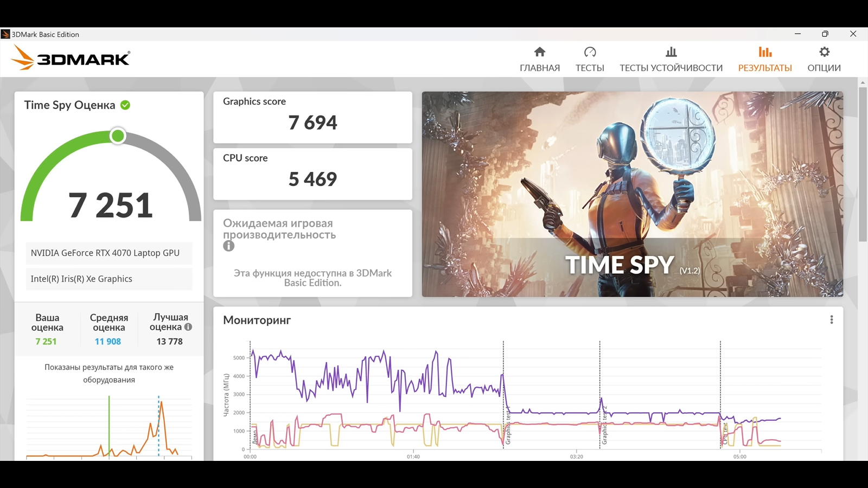Open the Options (ОПЦИИ) gear icon
The height and width of the screenshot is (488, 868).
coord(824,52)
